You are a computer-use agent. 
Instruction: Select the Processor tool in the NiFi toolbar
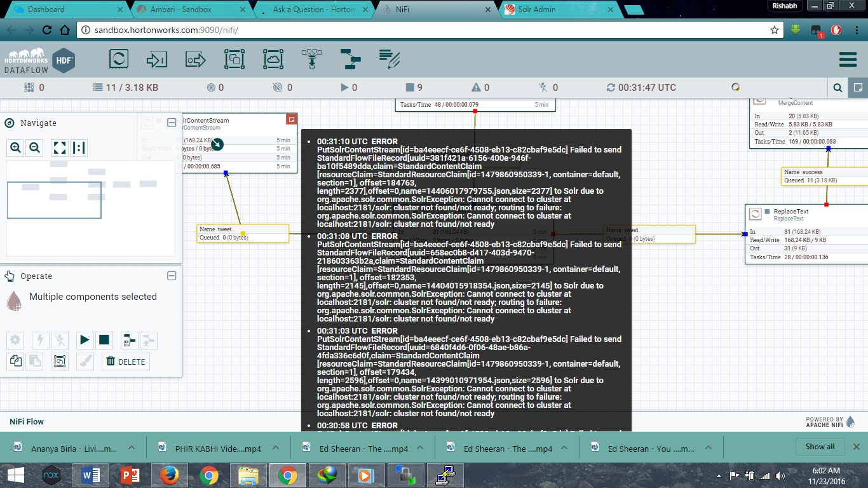pyautogui.click(x=118, y=59)
